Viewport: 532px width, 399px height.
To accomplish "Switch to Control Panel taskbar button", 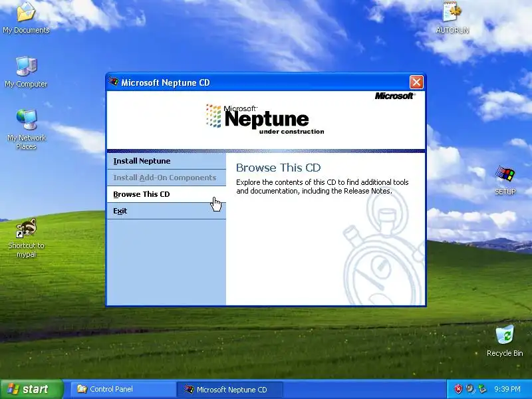I will coord(123,389).
